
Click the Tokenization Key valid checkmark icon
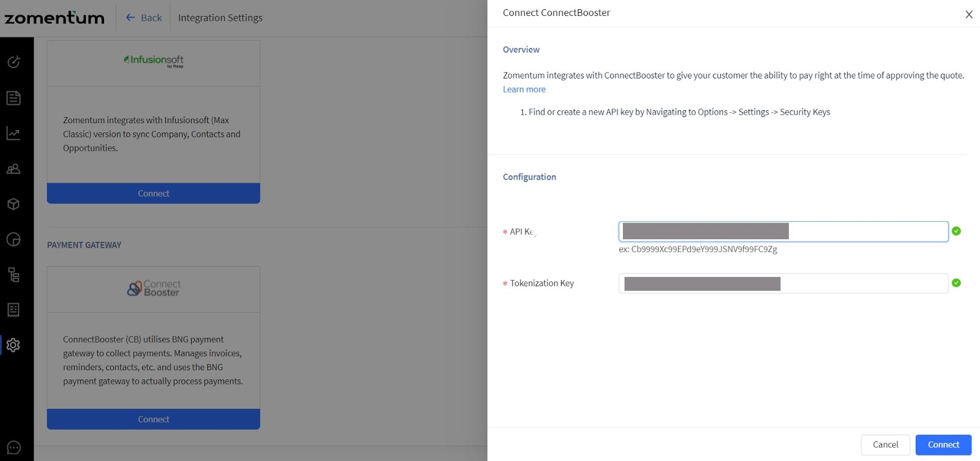coord(956,283)
